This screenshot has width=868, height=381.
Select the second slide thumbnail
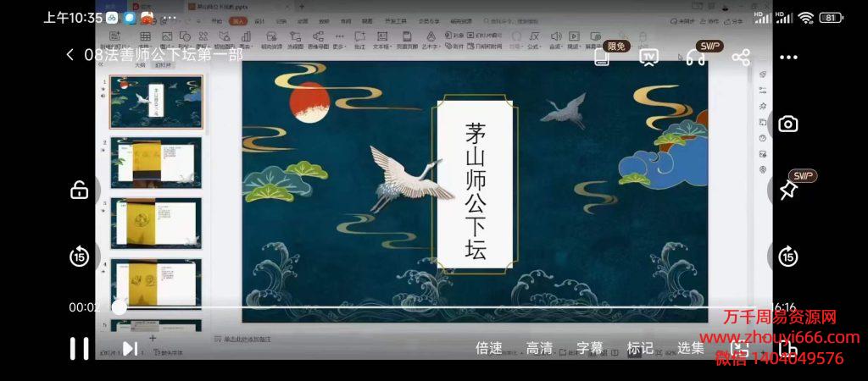pos(156,163)
